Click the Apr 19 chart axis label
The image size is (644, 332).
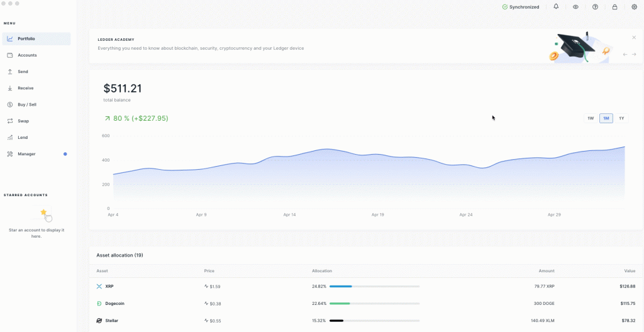377,215
